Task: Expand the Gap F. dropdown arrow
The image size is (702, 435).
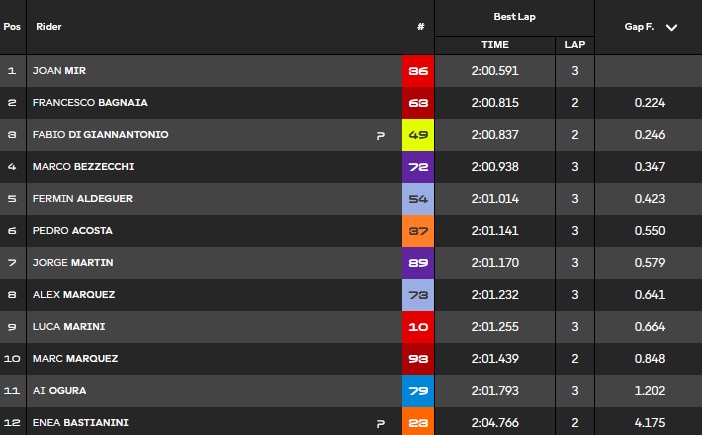Action: 671,27
